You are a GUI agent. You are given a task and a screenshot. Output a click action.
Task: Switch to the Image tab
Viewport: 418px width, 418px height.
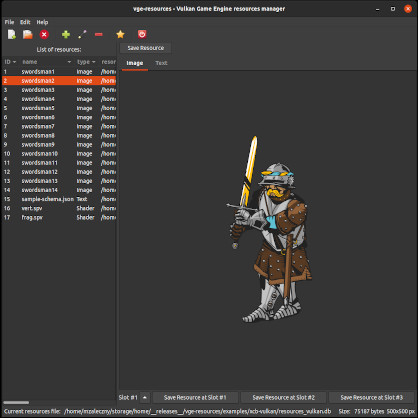[135, 63]
